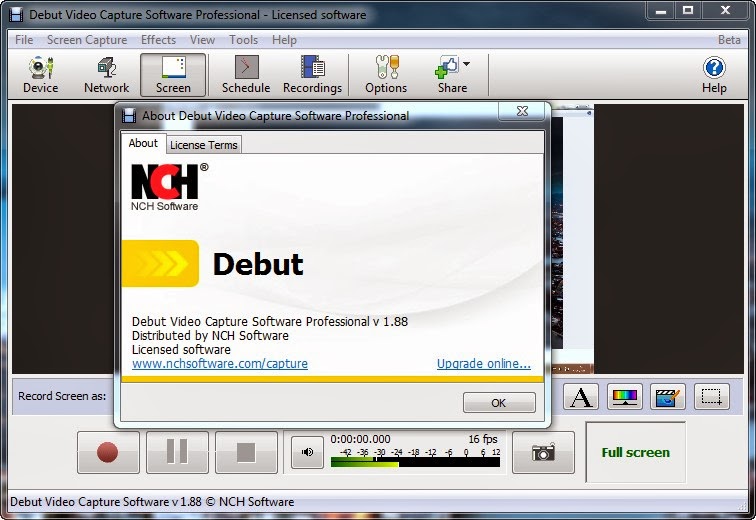The height and width of the screenshot is (520, 756).
Task: Take a snapshot with the camera button
Action: [x=543, y=453]
